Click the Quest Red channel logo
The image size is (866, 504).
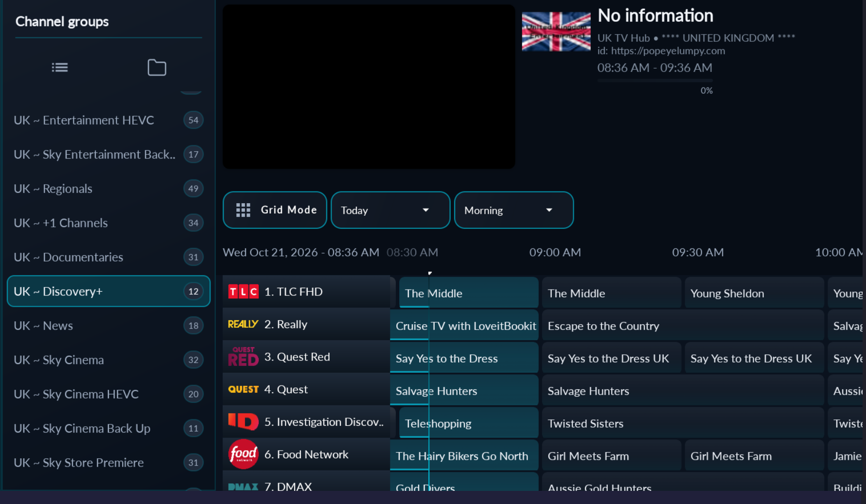[x=243, y=357]
